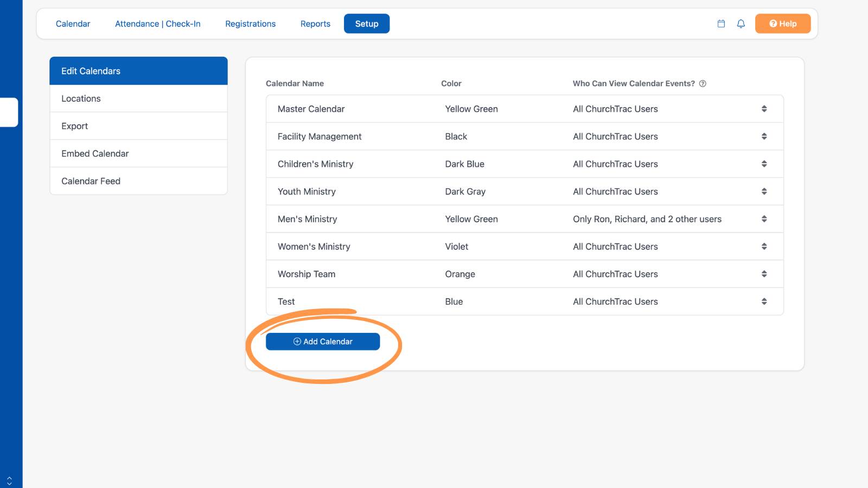Open notifications bell icon
Screen dimensions: 868x488
(x=741, y=24)
